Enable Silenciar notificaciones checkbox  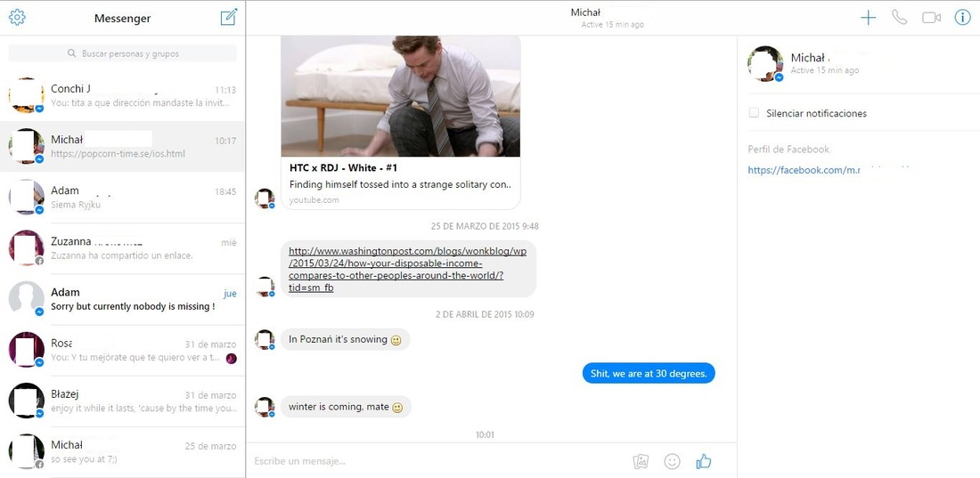click(755, 113)
